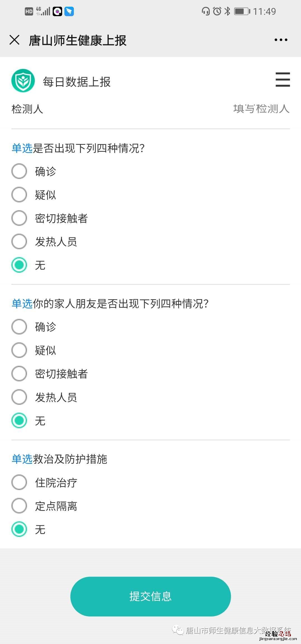The image size is (301, 644).
Task: Tap the green shield logo icon
Action: [23, 81]
